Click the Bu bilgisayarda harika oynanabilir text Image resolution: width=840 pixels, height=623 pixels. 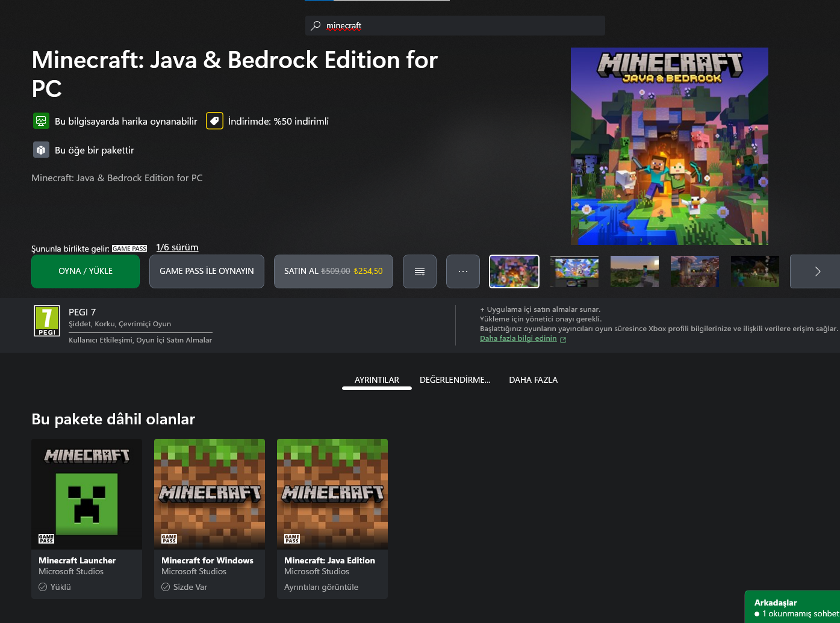pos(126,122)
